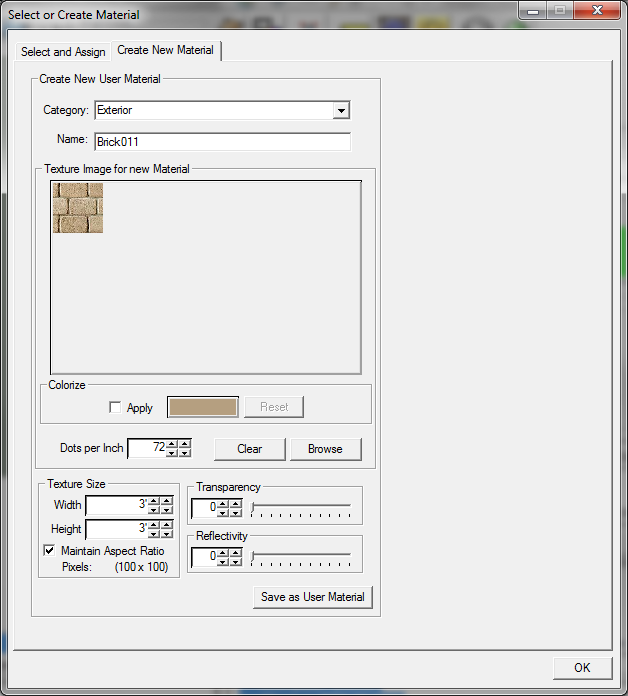Open the tan Colorize color swatch

203,407
